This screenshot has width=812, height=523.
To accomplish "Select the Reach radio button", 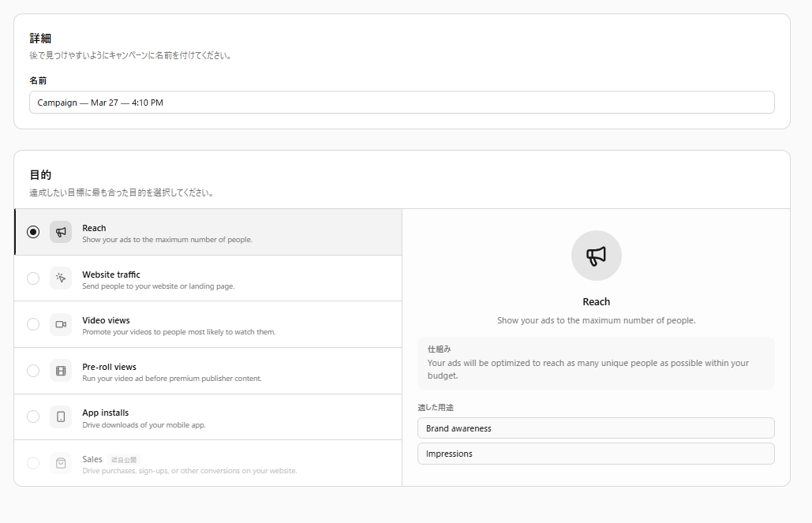I will click(x=33, y=232).
